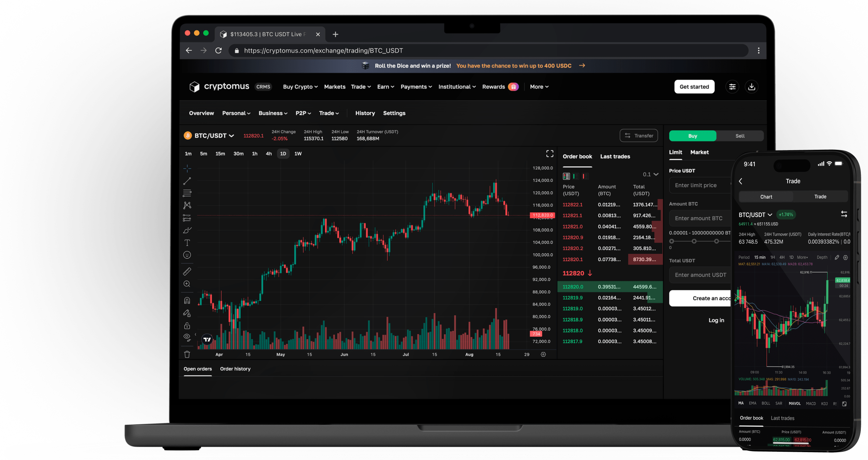
Task: Switch to the Last trades tab
Action: [x=615, y=156]
